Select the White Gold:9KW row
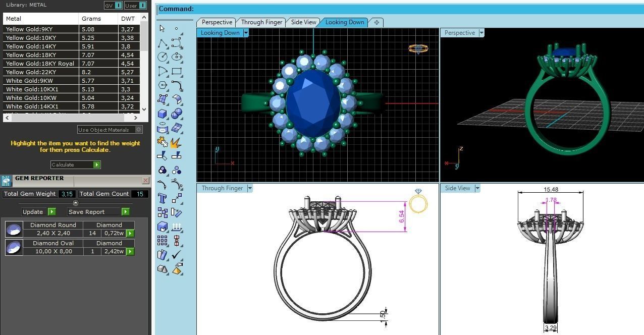The image size is (644, 335). tap(72, 81)
